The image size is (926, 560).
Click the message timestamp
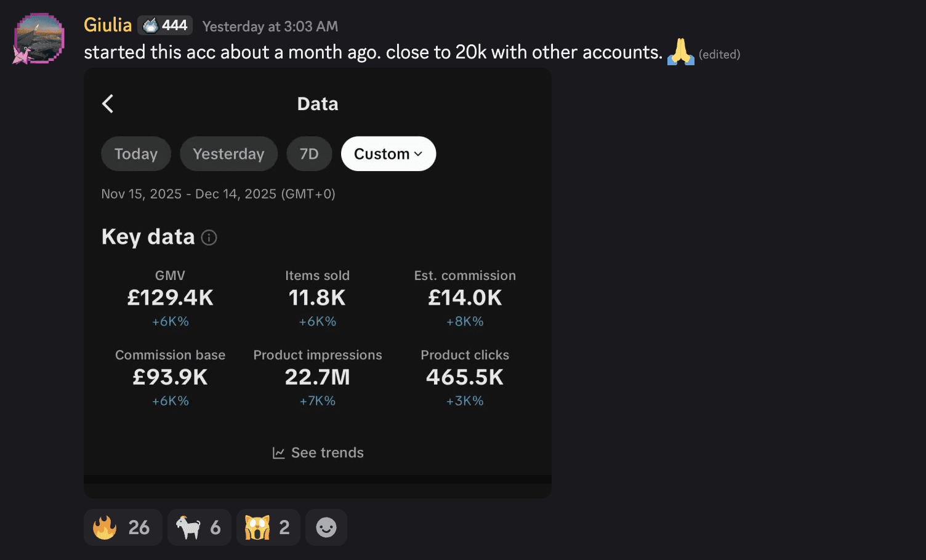click(270, 26)
